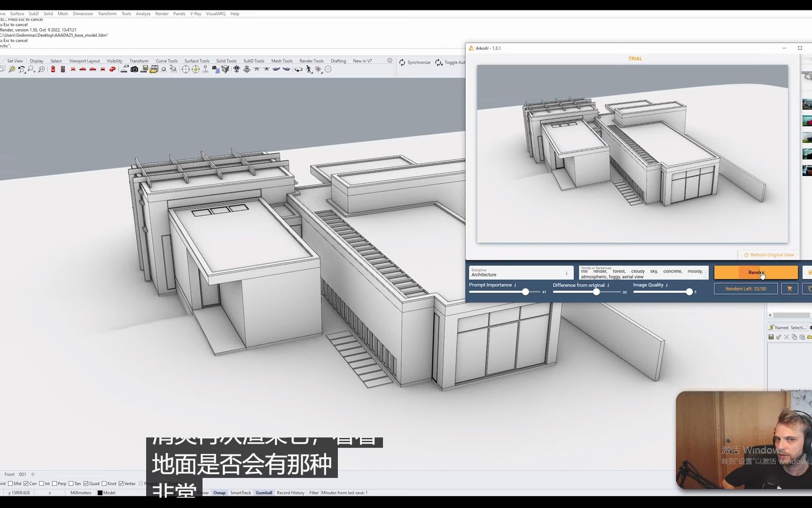This screenshot has width=812, height=508.
Task: Open the Viewport Layout menu
Action: click(x=84, y=61)
